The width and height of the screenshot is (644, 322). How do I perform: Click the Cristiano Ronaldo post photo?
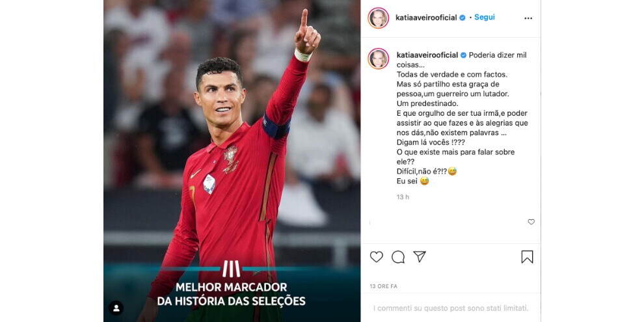(x=232, y=161)
